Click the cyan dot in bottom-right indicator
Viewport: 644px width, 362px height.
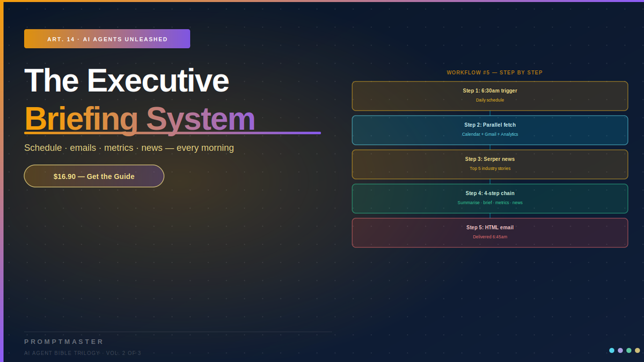point(612,350)
